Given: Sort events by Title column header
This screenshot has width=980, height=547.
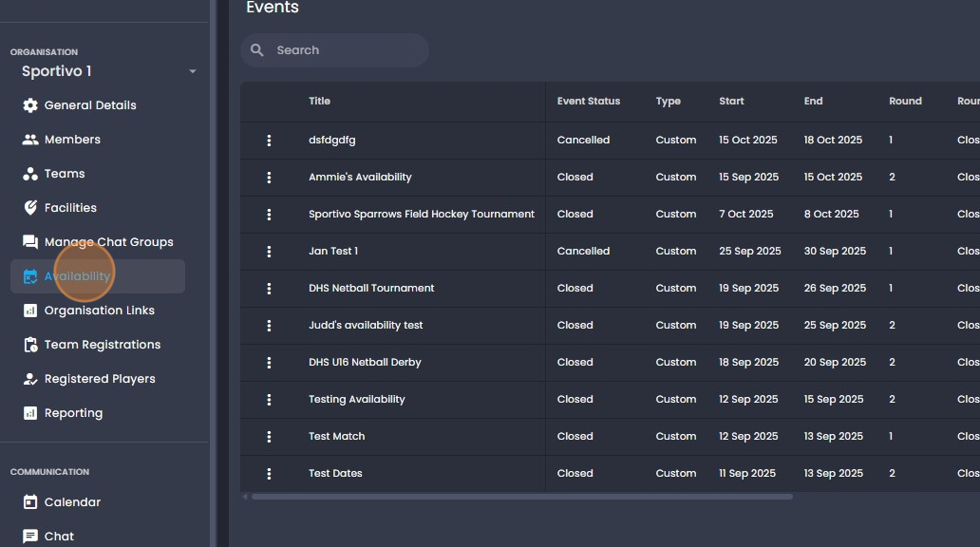Looking at the screenshot, I should 320,102.
